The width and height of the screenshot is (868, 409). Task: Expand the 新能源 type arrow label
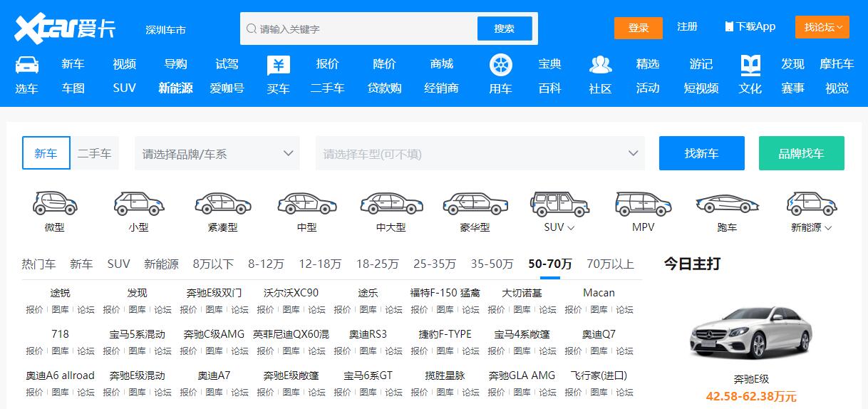coord(812,227)
